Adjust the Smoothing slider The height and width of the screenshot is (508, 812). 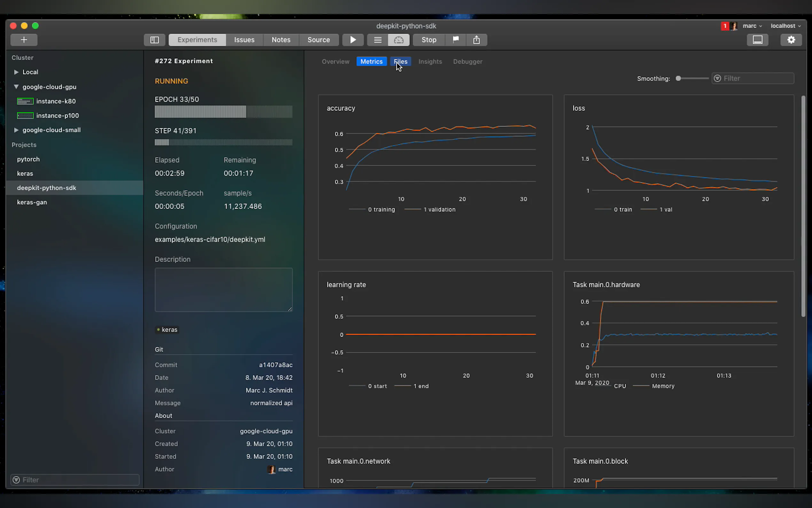click(x=678, y=78)
